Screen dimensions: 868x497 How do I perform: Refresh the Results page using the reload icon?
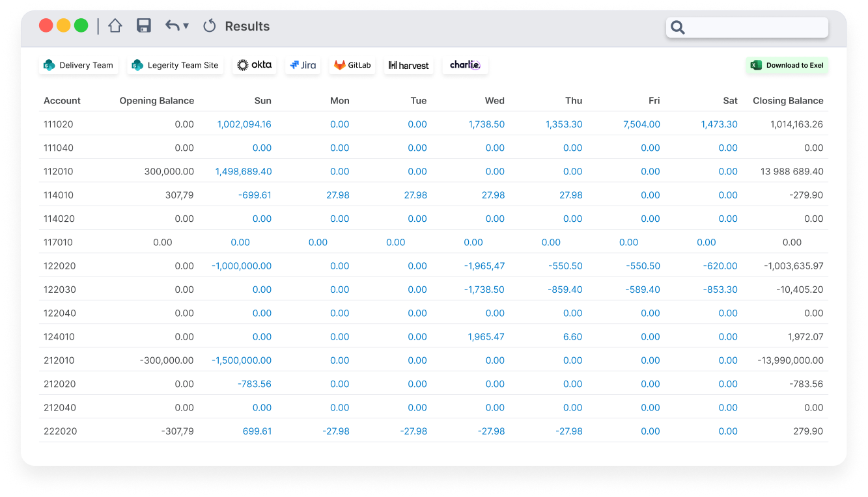pos(209,26)
